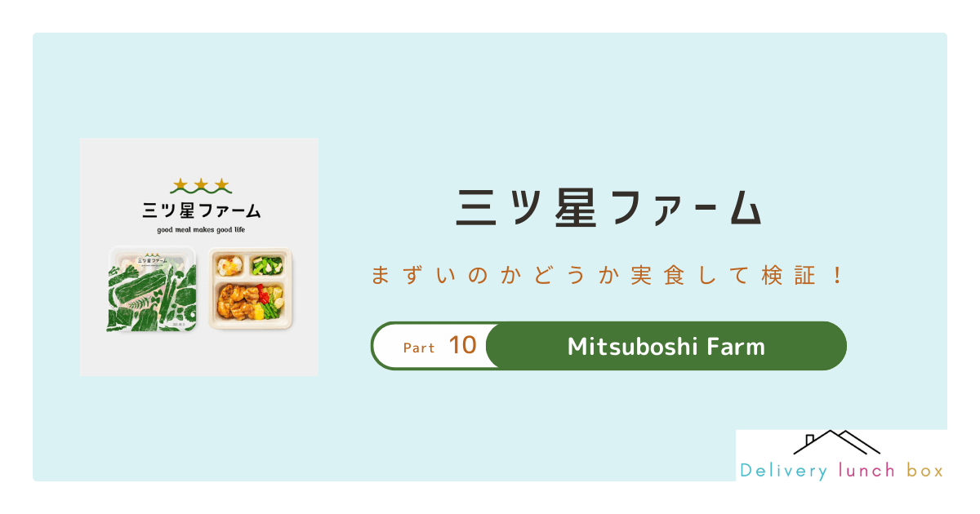This screenshot has width=980, height=514.
Task: Click the pink word 'lunch' in the logo
Action: point(867,471)
